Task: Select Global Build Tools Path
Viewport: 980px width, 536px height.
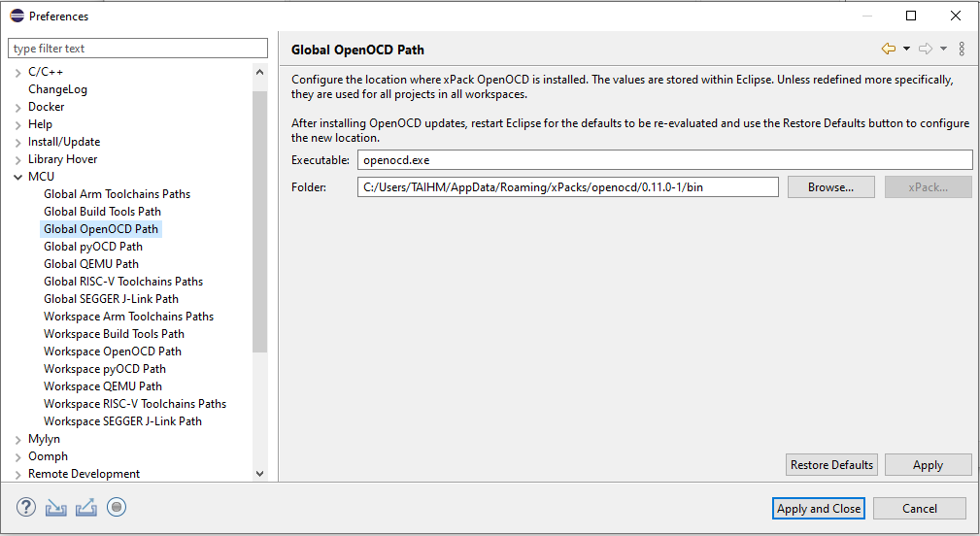Action: pos(103,212)
